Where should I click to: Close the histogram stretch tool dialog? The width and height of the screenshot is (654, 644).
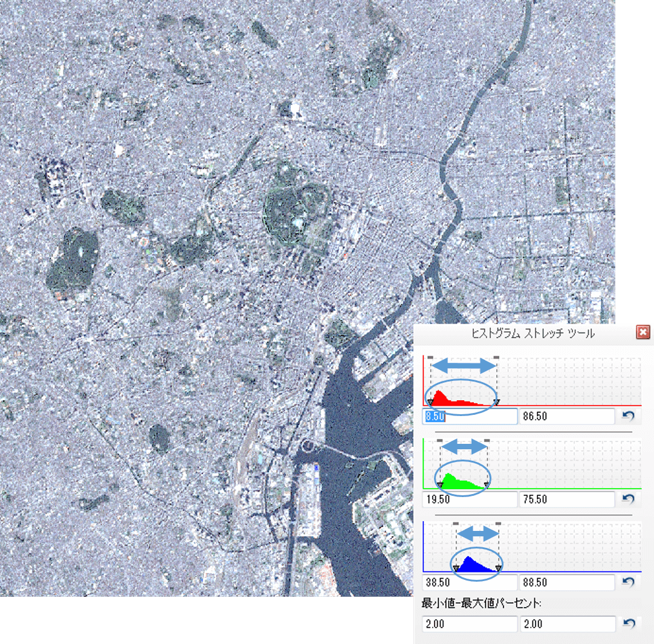click(x=643, y=333)
